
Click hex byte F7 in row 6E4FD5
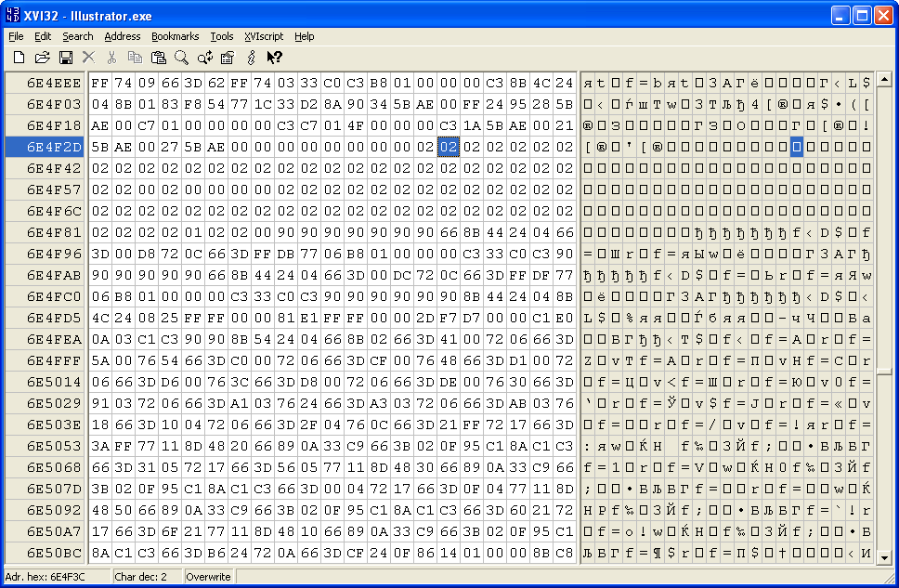click(449, 318)
